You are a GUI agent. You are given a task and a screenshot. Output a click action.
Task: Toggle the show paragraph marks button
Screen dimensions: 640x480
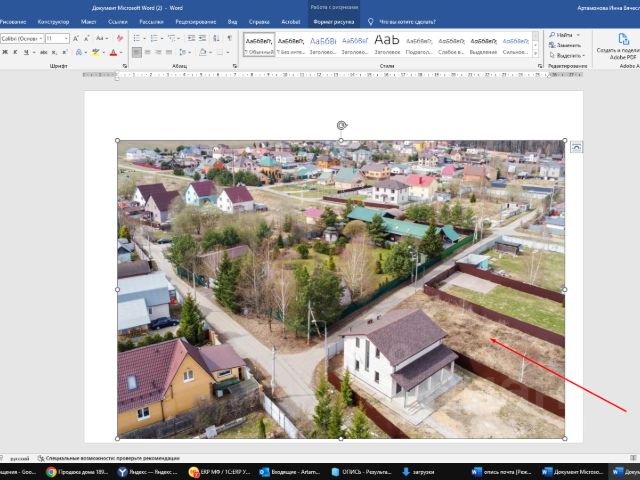coord(230,38)
